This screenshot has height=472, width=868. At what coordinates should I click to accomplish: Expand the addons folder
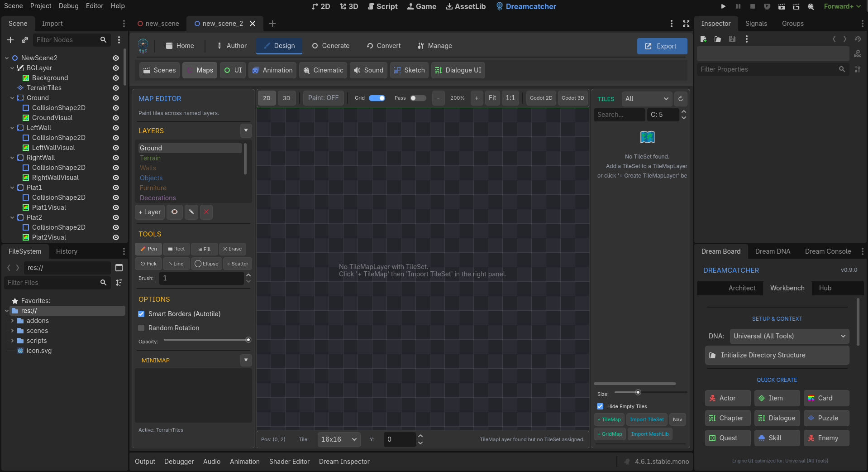click(12, 321)
